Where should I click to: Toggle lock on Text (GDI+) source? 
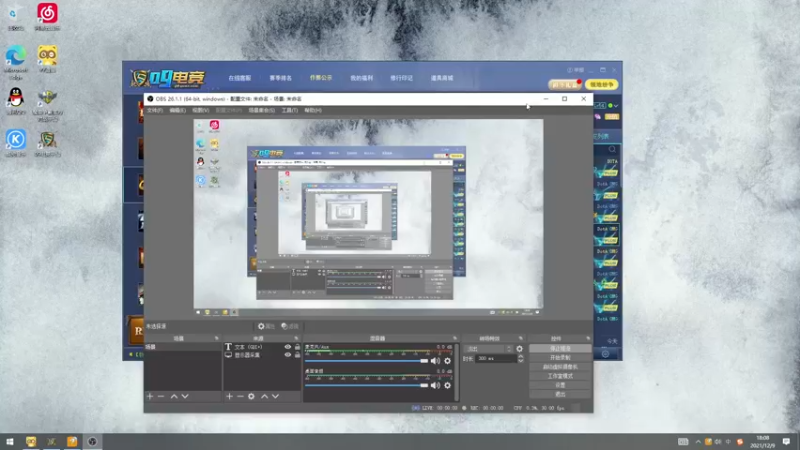(297, 347)
